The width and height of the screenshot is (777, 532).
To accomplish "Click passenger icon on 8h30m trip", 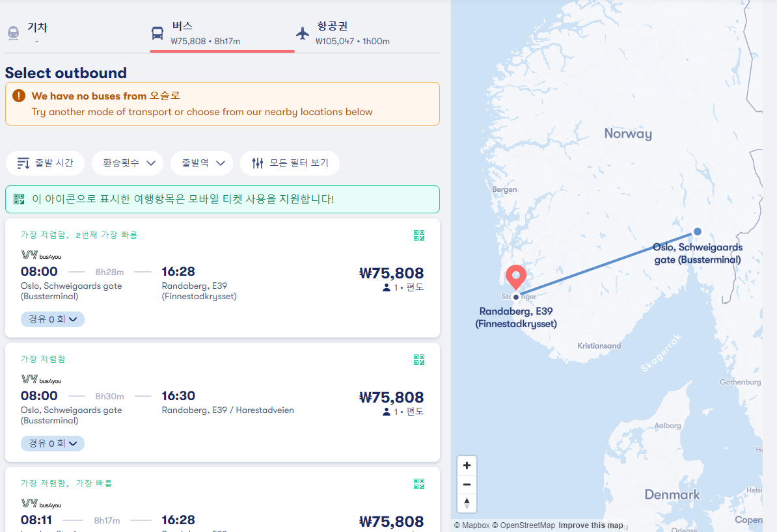I will [x=387, y=412].
